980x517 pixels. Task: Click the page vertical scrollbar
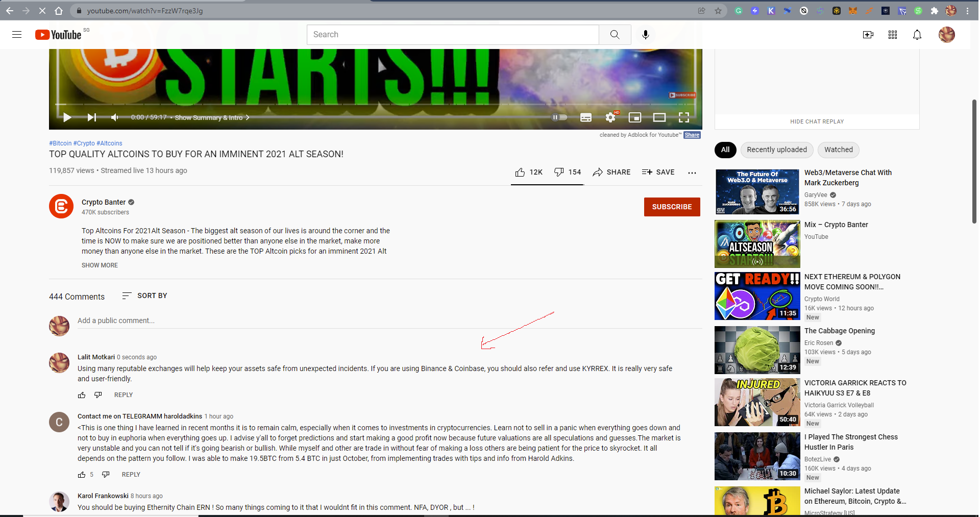(974, 161)
